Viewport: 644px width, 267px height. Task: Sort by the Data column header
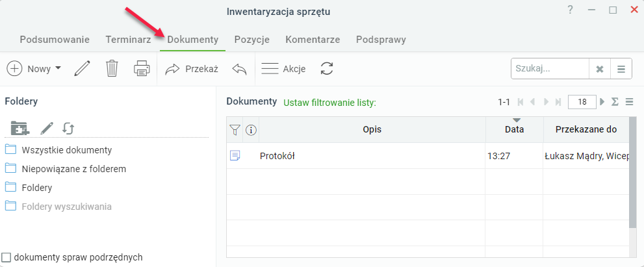(515, 130)
